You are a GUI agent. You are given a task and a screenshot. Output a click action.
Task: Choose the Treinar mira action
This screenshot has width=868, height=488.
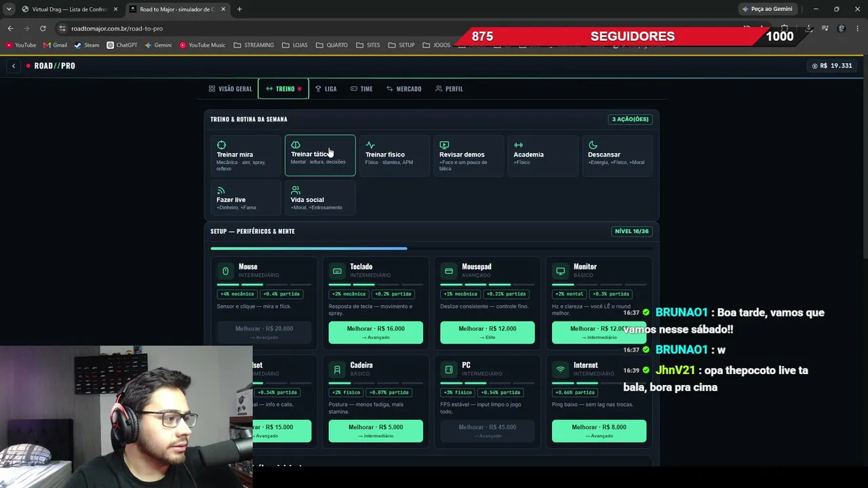point(245,155)
